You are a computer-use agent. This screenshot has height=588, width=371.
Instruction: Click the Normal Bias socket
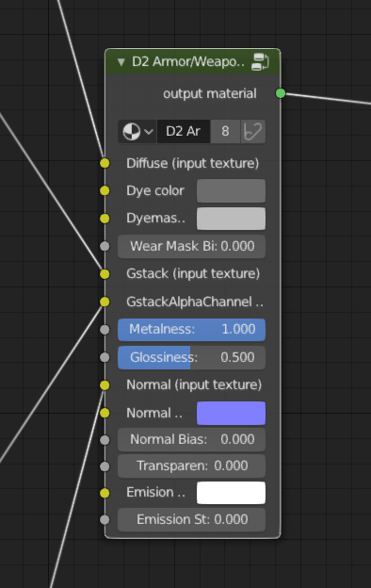[105, 440]
